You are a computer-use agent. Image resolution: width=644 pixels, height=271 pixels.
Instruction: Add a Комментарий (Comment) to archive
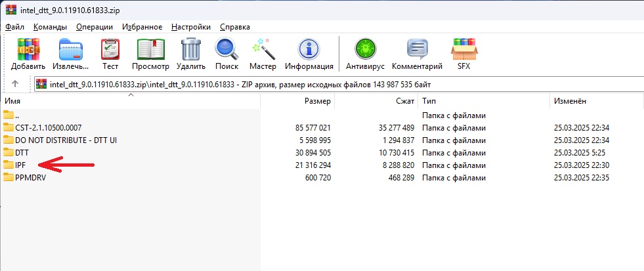click(417, 54)
